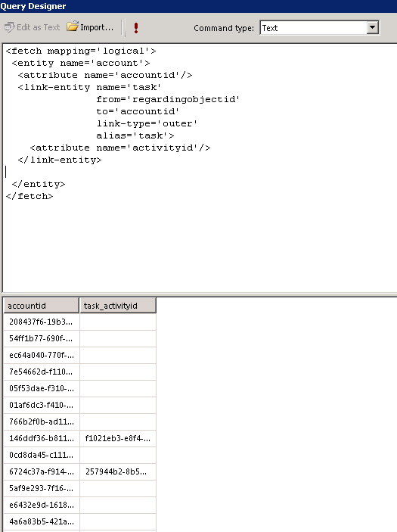The image size is (397, 532).
Task: Place cursor on the link-type='outer' line
Action: tap(147, 123)
